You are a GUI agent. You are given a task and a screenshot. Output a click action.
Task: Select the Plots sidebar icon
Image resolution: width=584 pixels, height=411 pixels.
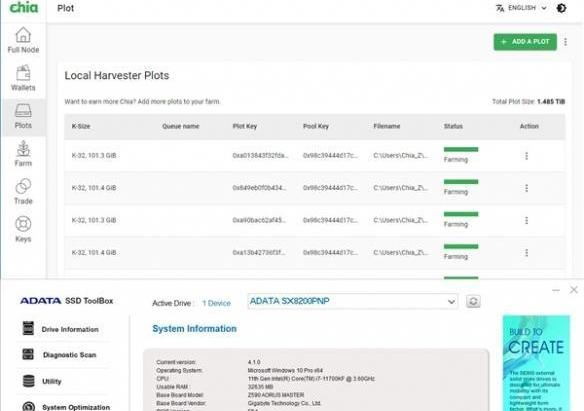23,116
